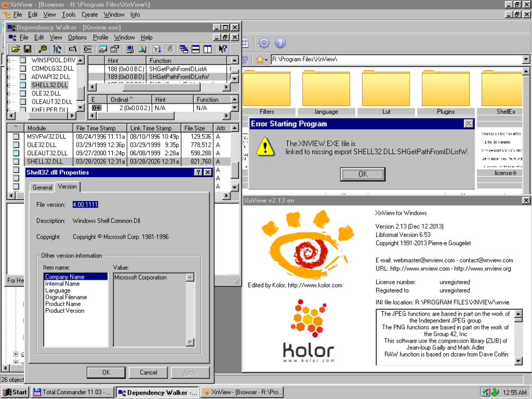Image resolution: width=532 pixels, height=399 pixels.
Task: Open XnView settings gear icon
Action: 264,43
